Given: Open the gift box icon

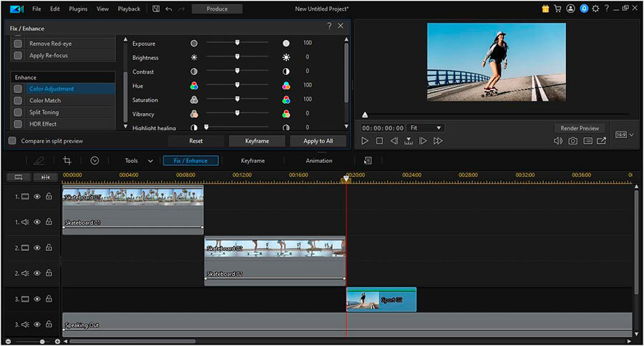Looking at the screenshot, I should (x=545, y=9).
